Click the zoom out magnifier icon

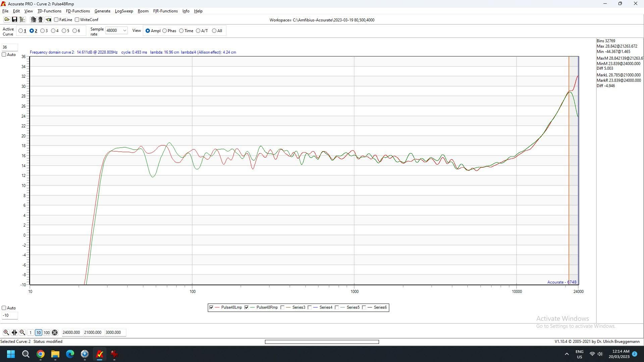(22, 333)
